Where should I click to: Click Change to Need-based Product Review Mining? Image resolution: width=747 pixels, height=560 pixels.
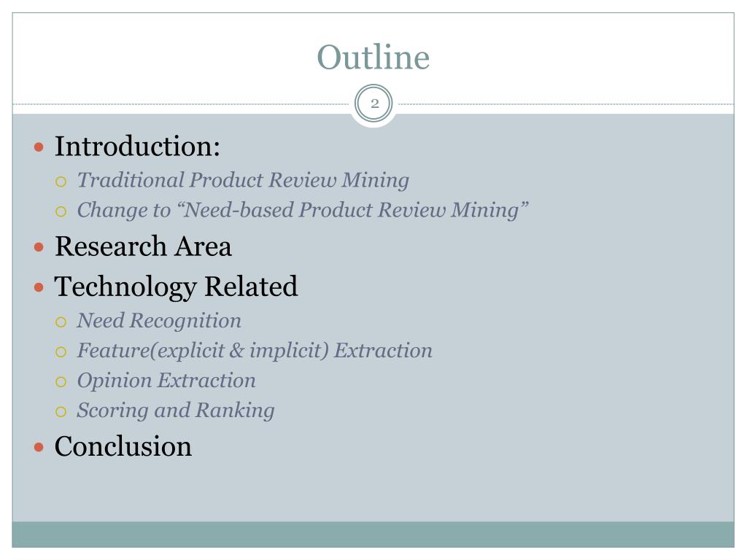click(x=303, y=211)
